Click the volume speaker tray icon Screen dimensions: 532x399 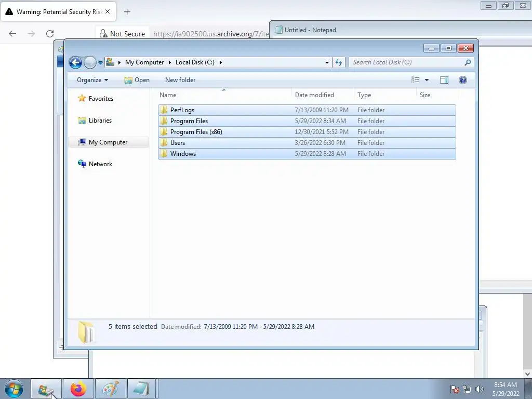479,389
